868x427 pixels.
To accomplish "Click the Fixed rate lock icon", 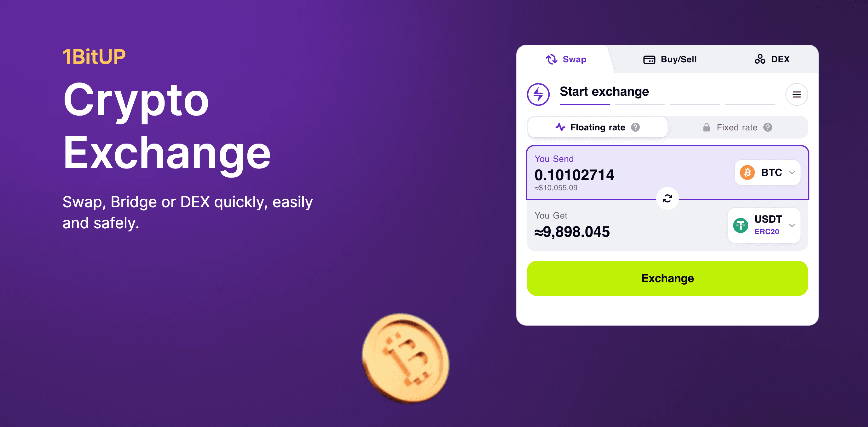I will pyautogui.click(x=707, y=127).
